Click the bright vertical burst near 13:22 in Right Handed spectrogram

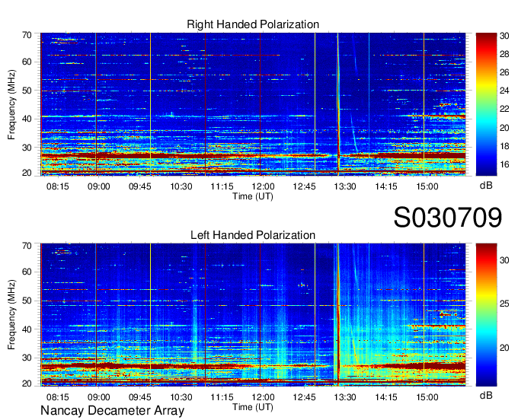(338, 104)
